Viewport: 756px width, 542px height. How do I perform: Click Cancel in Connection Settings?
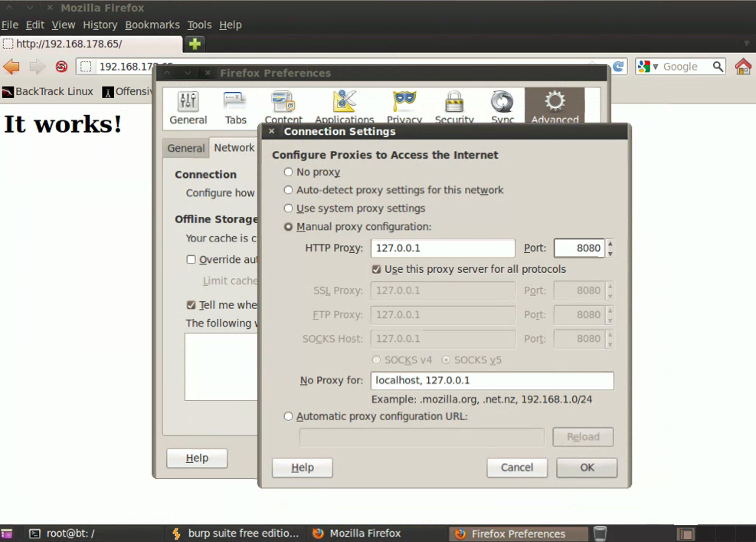tap(517, 468)
